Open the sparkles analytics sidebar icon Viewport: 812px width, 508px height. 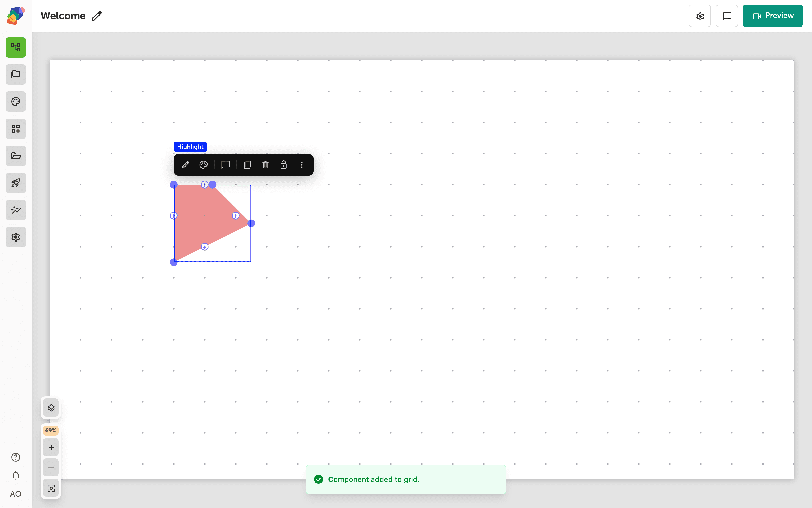(16, 210)
